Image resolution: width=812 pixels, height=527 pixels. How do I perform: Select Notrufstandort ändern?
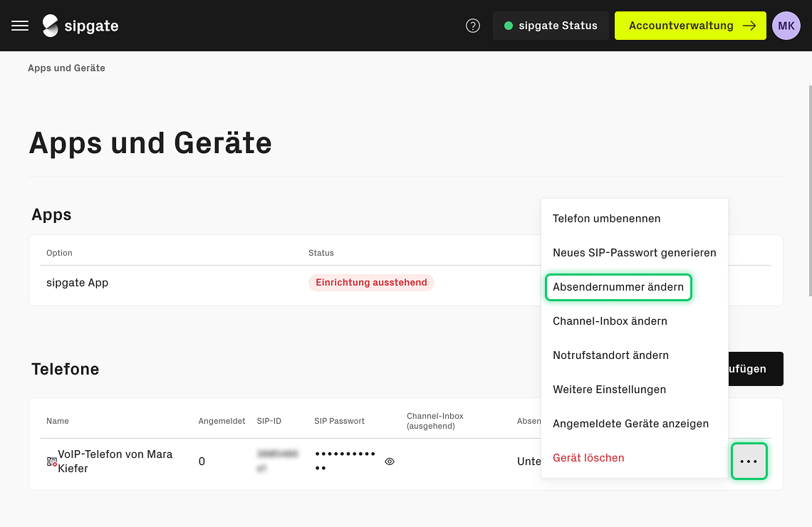coord(610,355)
